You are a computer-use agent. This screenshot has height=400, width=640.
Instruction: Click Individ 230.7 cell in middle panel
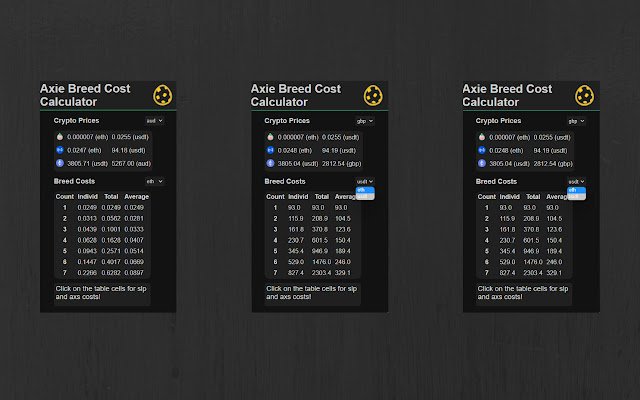click(x=296, y=240)
